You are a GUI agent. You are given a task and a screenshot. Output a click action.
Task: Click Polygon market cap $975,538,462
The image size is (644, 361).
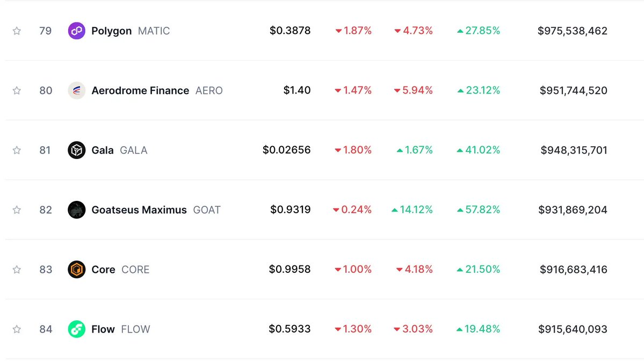click(573, 31)
